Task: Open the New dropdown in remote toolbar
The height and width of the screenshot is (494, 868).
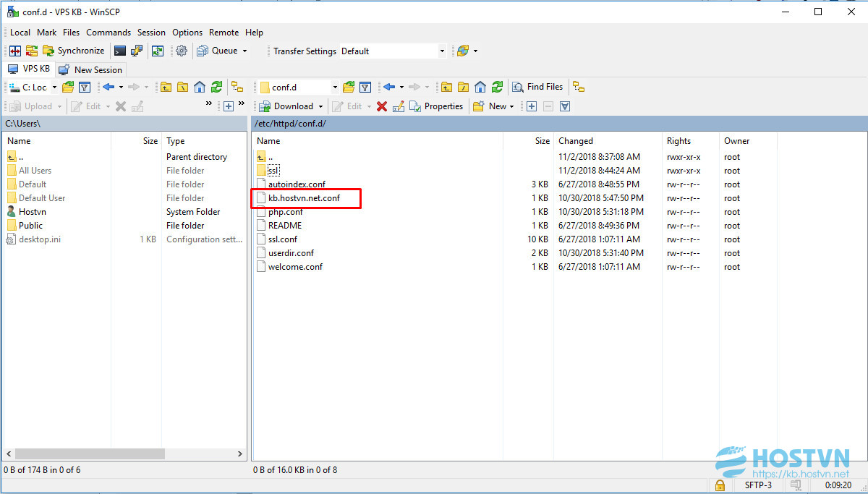Action: (493, 106)
